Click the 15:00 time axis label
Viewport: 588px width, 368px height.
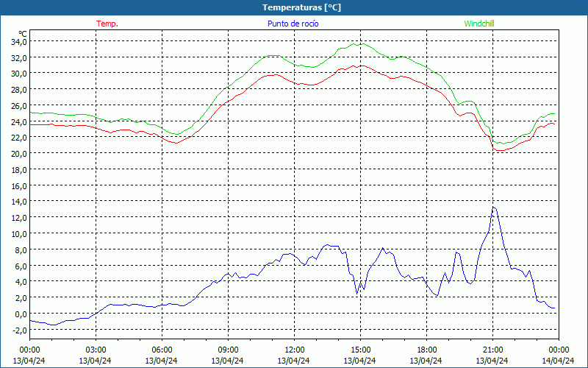coord(360,350)
